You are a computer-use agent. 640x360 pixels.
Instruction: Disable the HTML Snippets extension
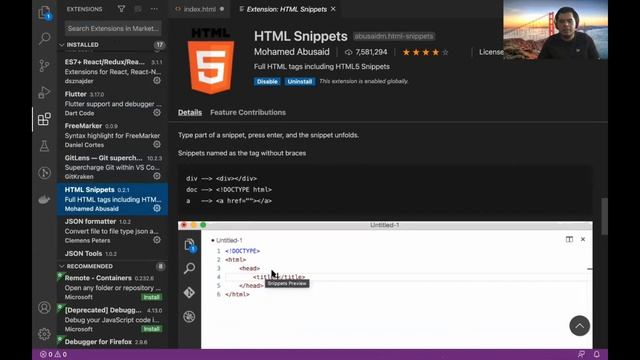tap(267, 82)
